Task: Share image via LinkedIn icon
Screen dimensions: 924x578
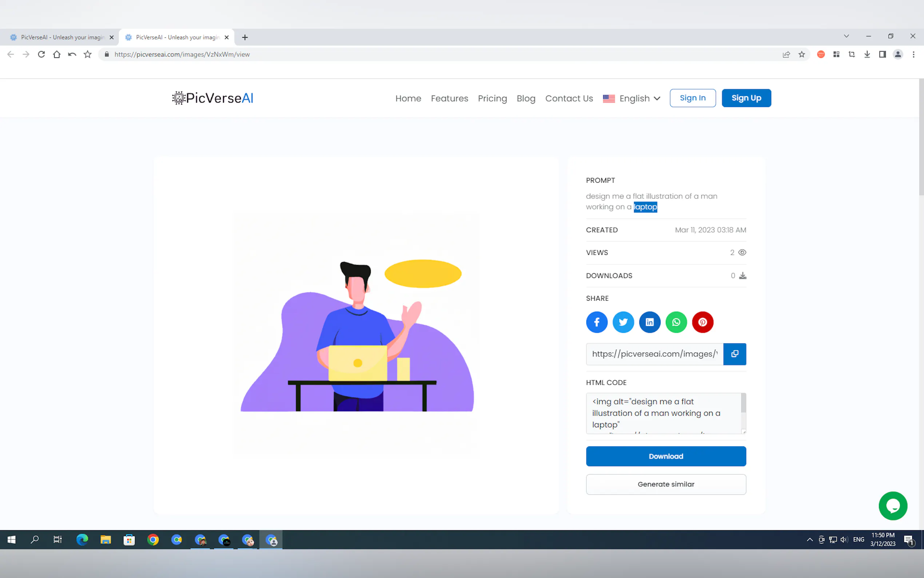Action: (649, 322)
